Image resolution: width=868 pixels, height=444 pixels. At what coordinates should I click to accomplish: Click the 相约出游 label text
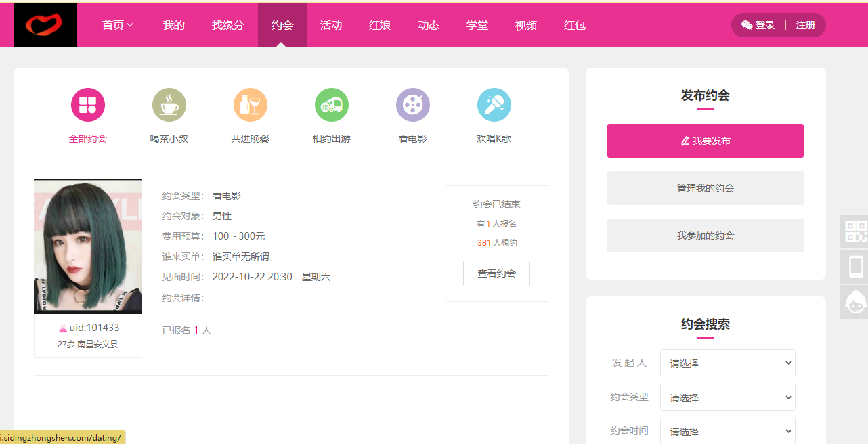pyautogui.click(x=332, y=139)
